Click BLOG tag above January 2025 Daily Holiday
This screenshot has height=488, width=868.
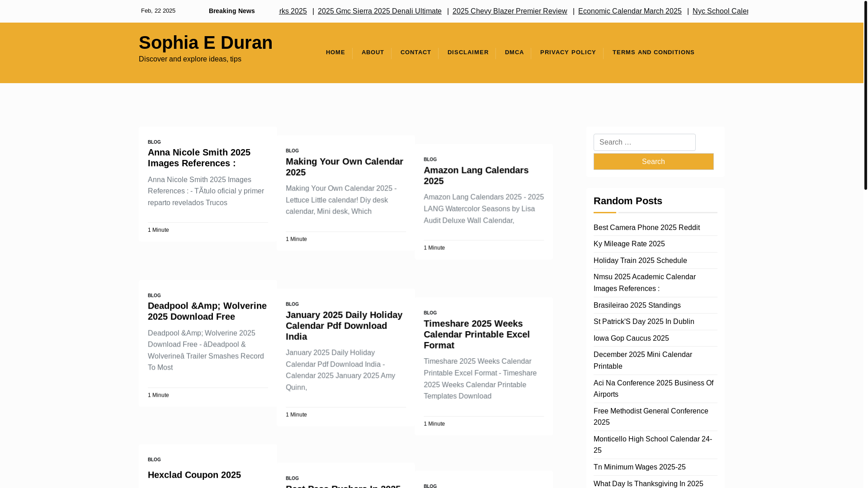pyautogui.click(x=292, y=304)
